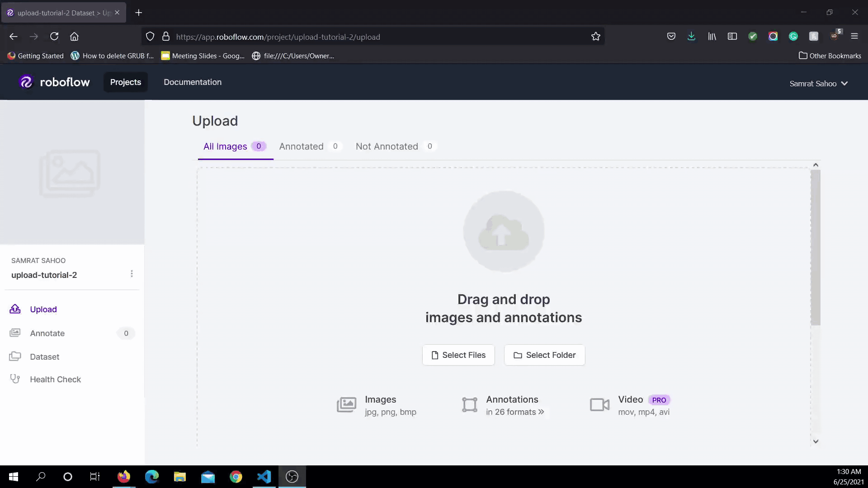
Task: Open Health Check from the sidebar
Action: pos(55,380)
